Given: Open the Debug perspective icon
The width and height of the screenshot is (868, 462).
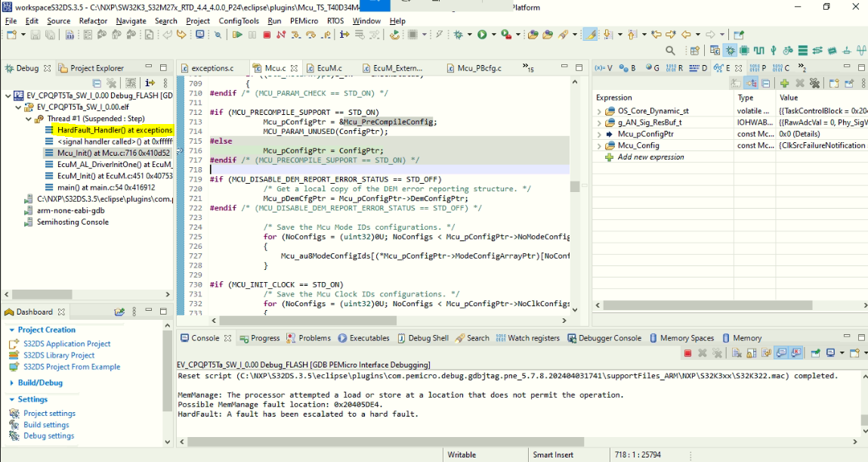Looking at the screenshot, I should click(730, 51).
